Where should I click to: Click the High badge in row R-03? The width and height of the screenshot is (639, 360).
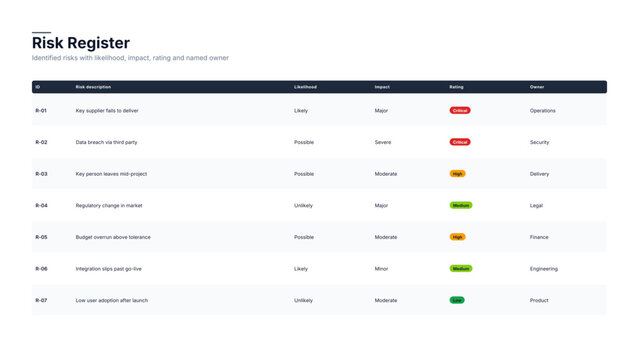[x=457, y=174]
